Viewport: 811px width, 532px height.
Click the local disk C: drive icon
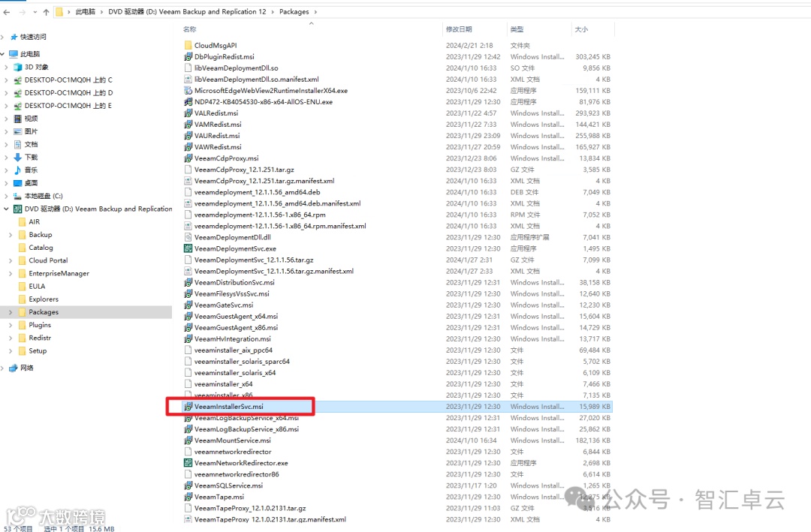pos(17,196)
